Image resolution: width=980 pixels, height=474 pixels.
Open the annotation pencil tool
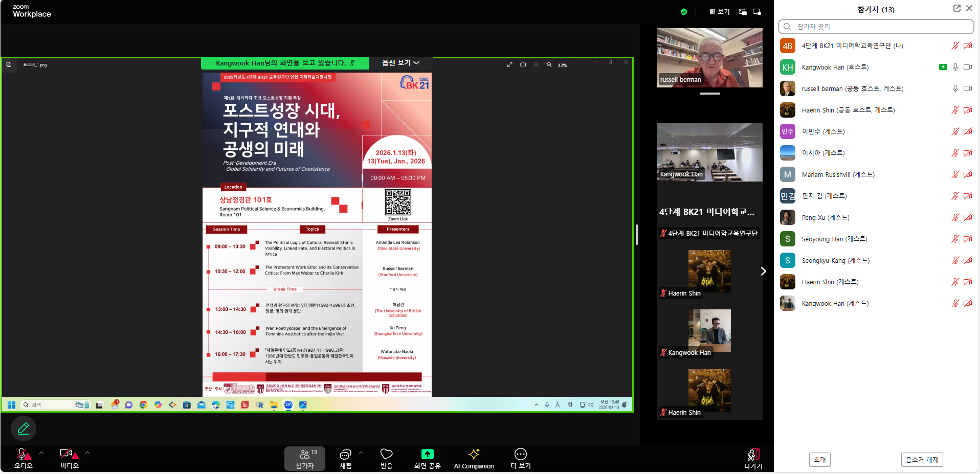(x=24, y=428)
